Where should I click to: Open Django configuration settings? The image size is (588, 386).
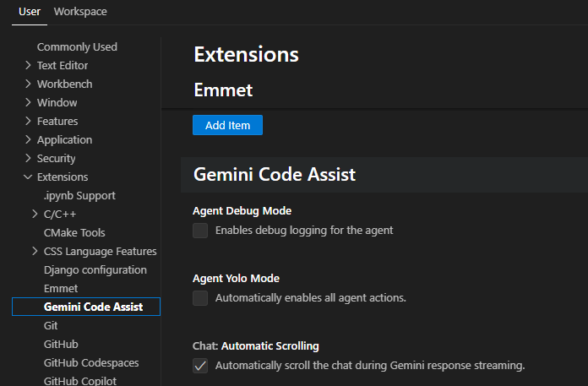pyautogui.click(x=95, y=269)
